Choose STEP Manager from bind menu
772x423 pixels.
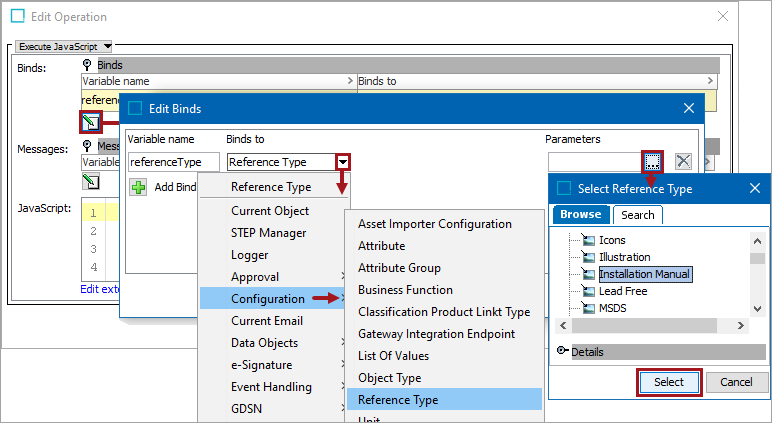tap(268, 233)
